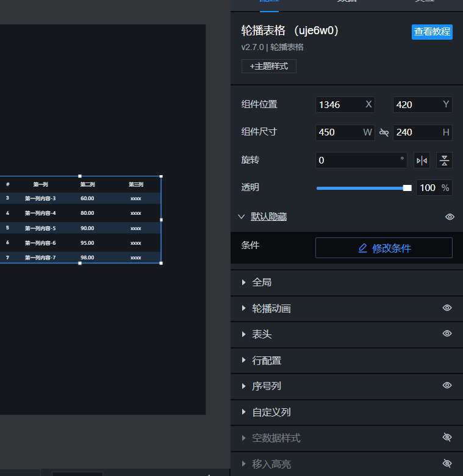Click the Y position input field
Image resolution: width=463 pixels, height=476 pixels.
pos(422,105)
